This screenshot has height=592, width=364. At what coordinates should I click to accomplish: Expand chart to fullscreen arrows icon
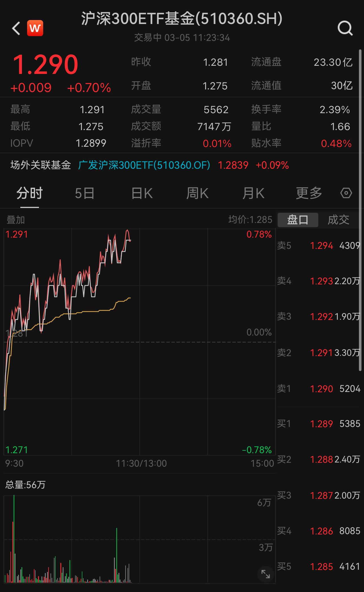266,574
